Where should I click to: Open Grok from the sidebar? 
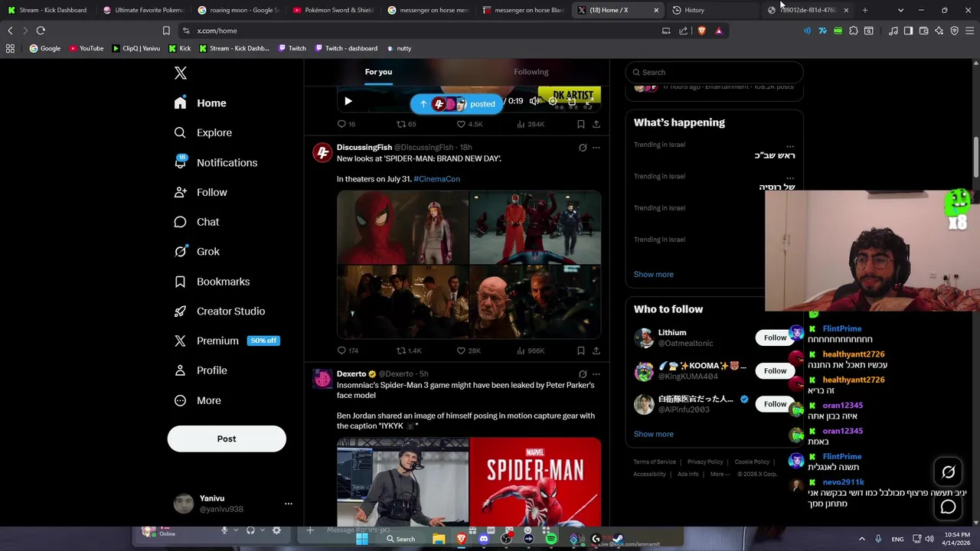[197, 251]
